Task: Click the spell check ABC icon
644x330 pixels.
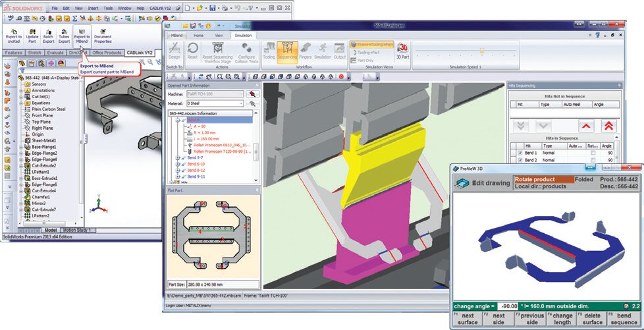Action: tap(11, 18)
